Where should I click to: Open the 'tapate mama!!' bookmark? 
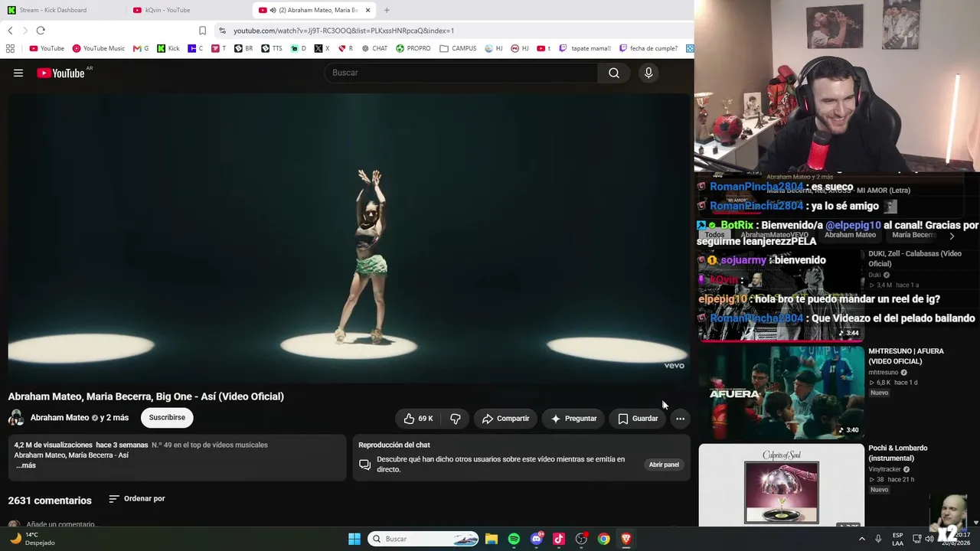[585, 48]
